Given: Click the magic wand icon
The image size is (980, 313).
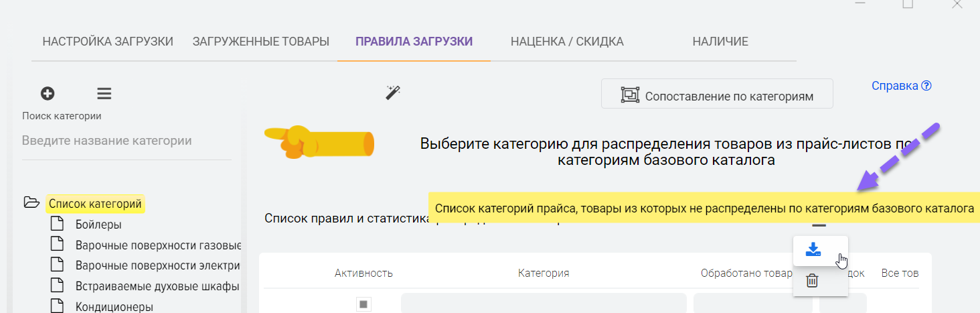Looking at the screenshot, I should [x=393, y=93].
